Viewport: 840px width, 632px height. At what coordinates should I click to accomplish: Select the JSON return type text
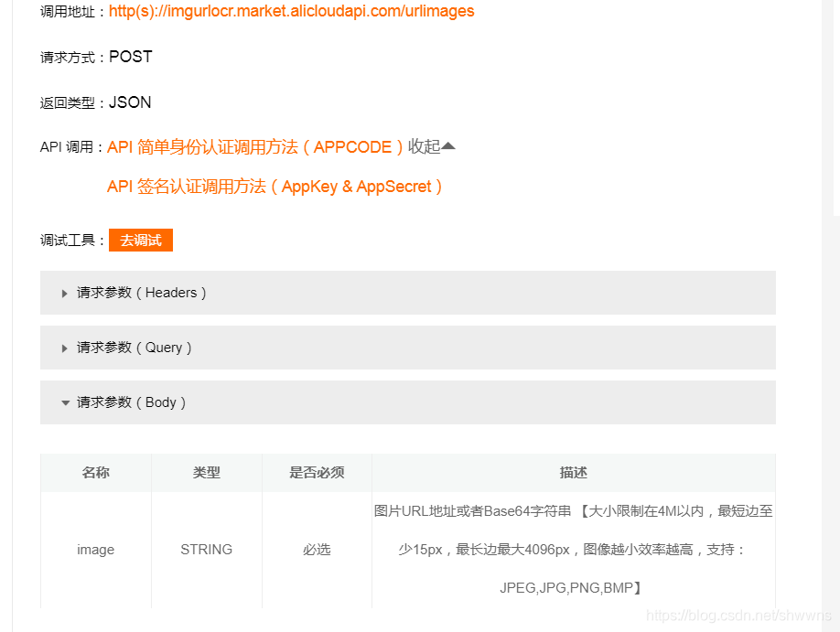[x=130, y=102]
